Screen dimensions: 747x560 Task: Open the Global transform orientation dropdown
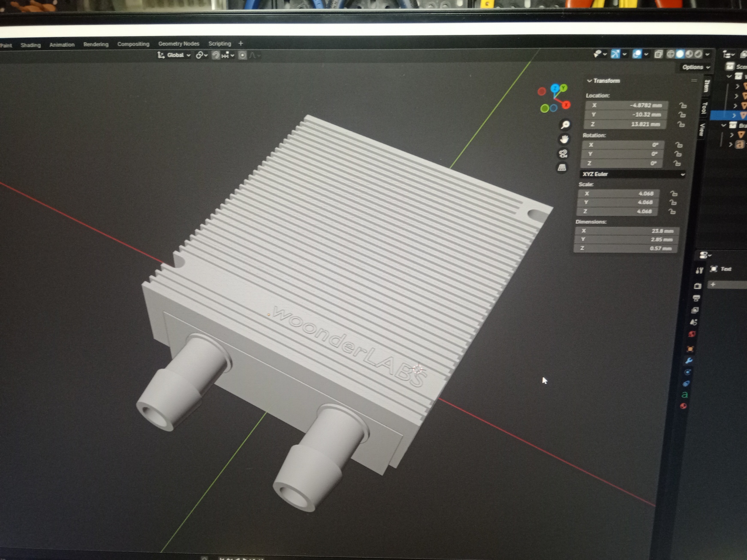pos(174,55)
